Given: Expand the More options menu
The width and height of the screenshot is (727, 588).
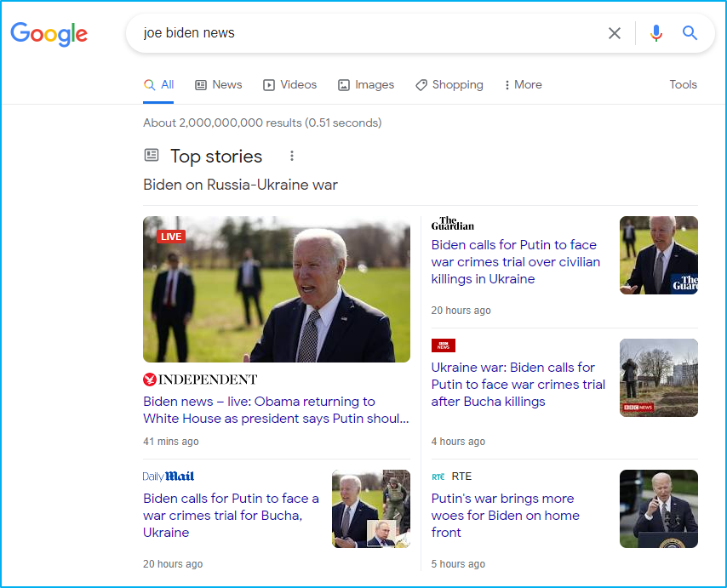Looking at the screenshot, I should point(523,85).
